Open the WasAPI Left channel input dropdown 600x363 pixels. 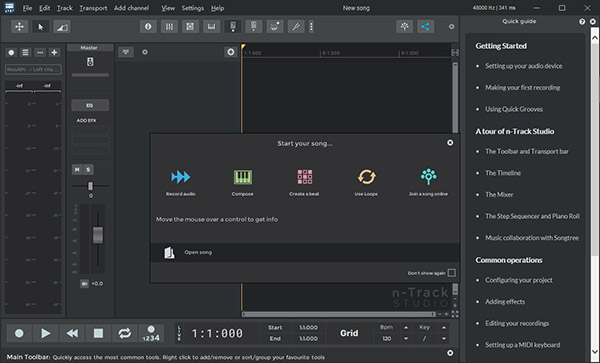(33, 69)
